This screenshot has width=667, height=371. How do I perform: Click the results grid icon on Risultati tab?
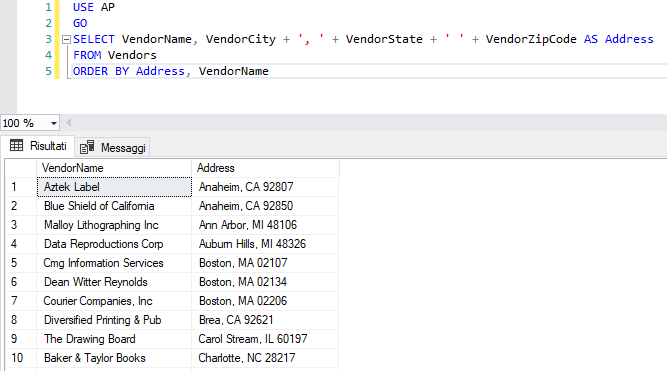point(17,146)
